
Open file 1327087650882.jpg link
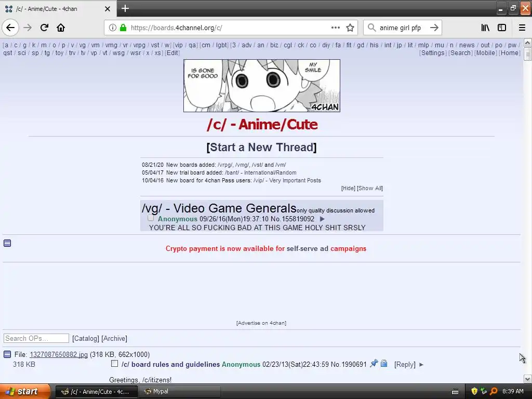(x=59, y=354)
